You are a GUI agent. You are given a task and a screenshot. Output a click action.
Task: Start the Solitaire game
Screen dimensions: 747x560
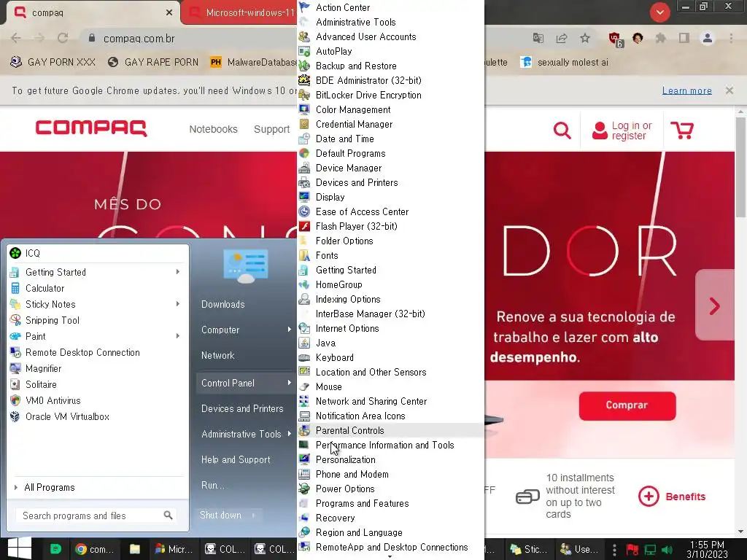(x=98, y=384)
